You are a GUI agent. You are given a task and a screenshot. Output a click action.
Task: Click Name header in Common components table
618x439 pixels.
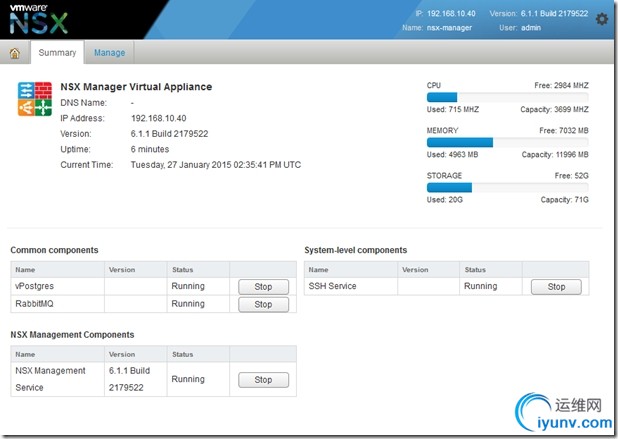(x=26, y=269)
